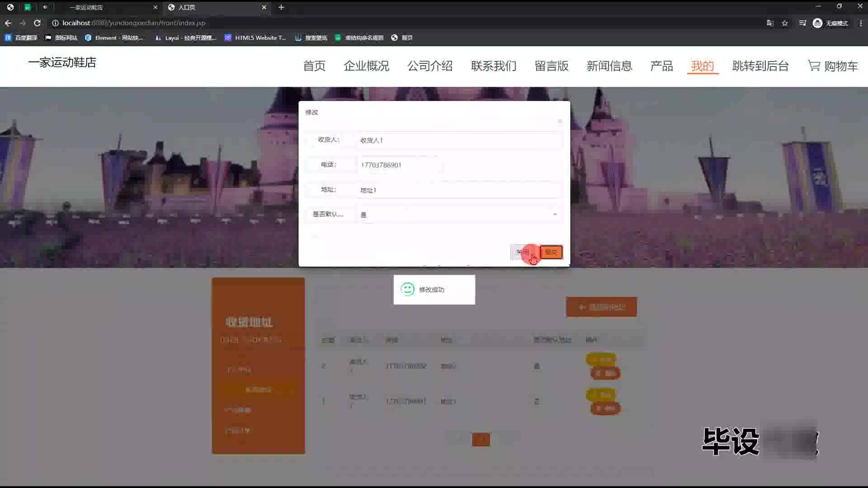Click the 地址 address field in dialog
This screenshot has height=488, width=868.
click(x=460, y=190)
